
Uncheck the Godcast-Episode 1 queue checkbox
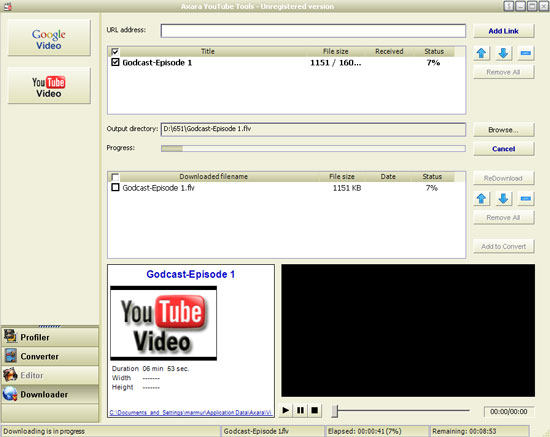tap(115, 62)
